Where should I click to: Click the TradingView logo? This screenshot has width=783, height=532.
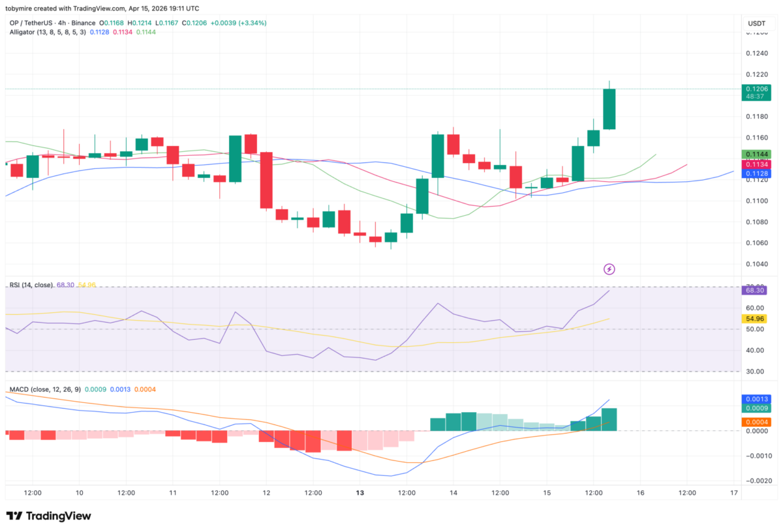tap(49, 516)
